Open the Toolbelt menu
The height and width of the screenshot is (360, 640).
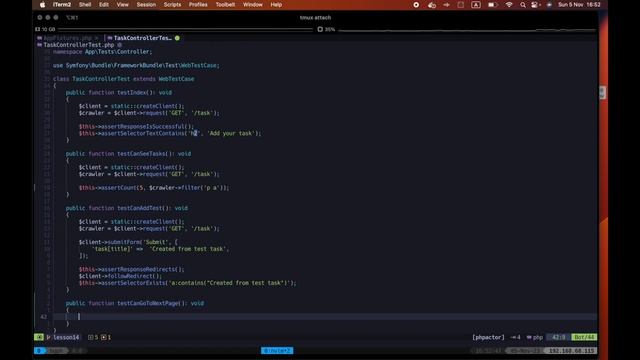click(x=225, y=5)
